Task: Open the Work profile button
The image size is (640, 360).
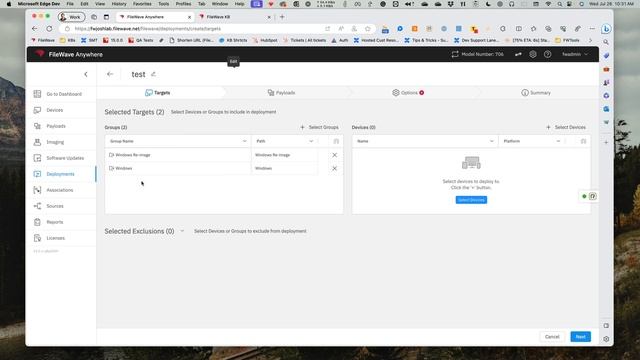Action: click(71, 17)
